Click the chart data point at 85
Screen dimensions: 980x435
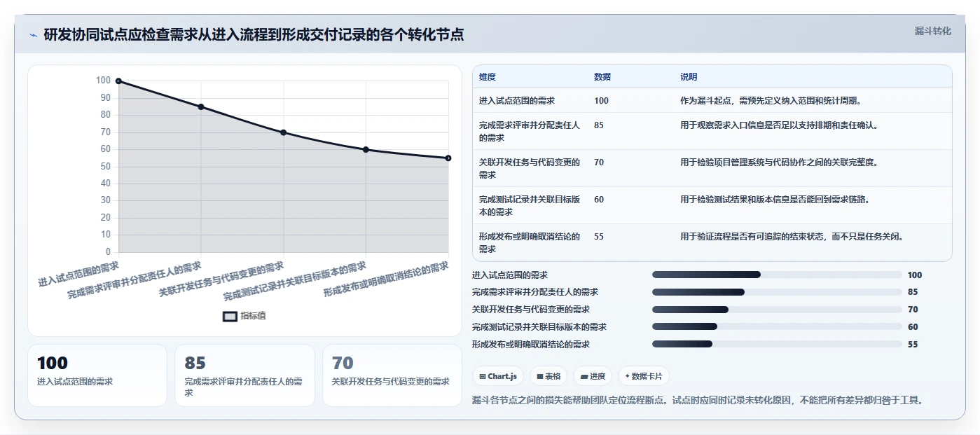pos(201,106)
